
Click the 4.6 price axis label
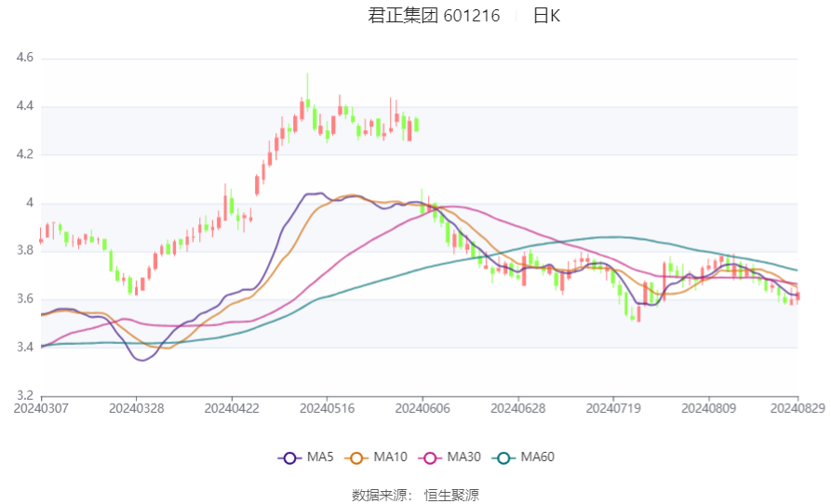(25, 57)
